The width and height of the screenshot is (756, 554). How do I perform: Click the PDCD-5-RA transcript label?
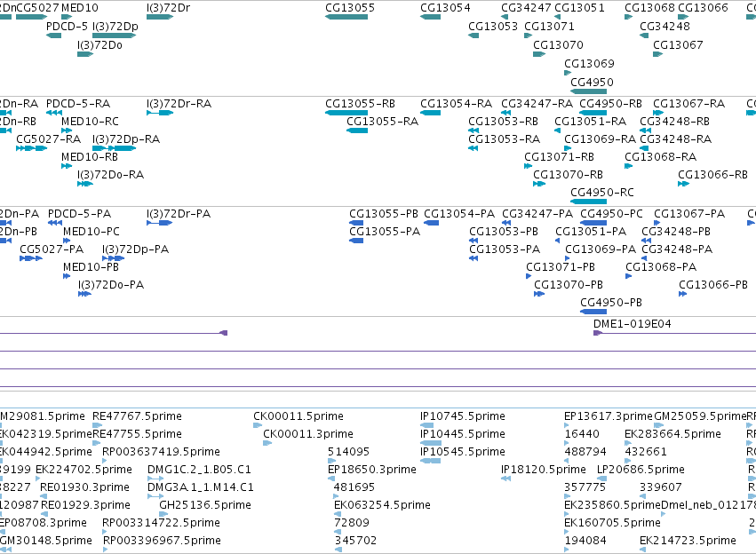click(x=78, y=104)
